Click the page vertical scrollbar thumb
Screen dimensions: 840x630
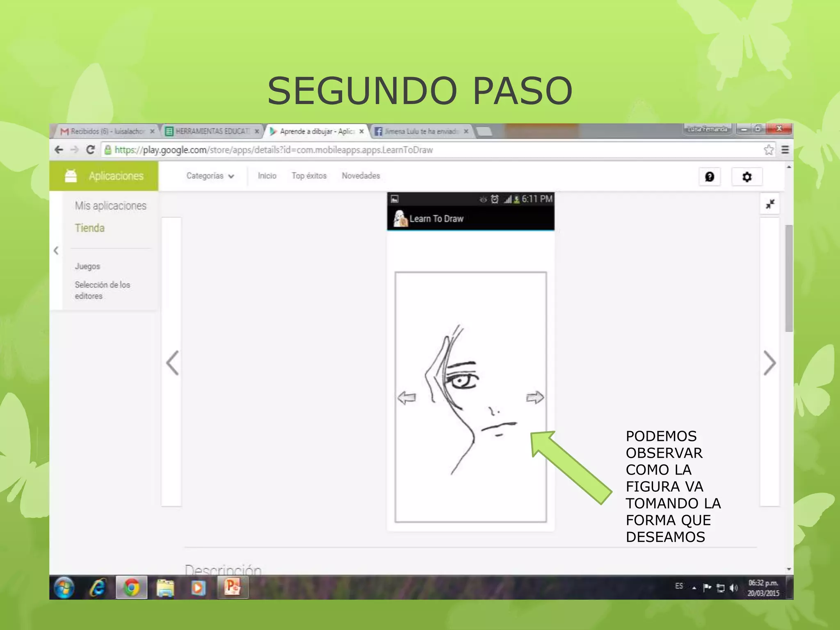click(789, 278)
